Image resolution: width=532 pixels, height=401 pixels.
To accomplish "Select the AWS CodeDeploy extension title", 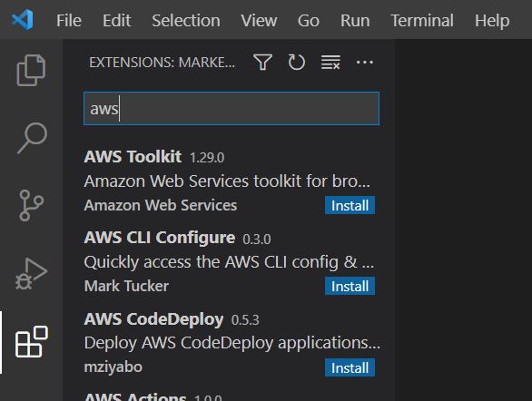I will [153, 319].
